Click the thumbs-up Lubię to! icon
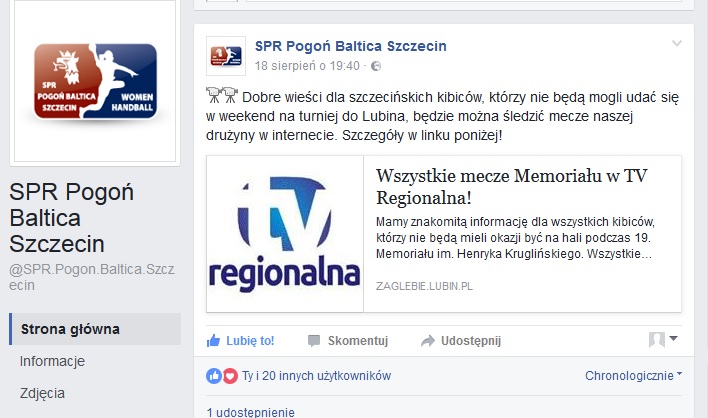The width and height of the screenshot is (708, 418). [213, 340]
